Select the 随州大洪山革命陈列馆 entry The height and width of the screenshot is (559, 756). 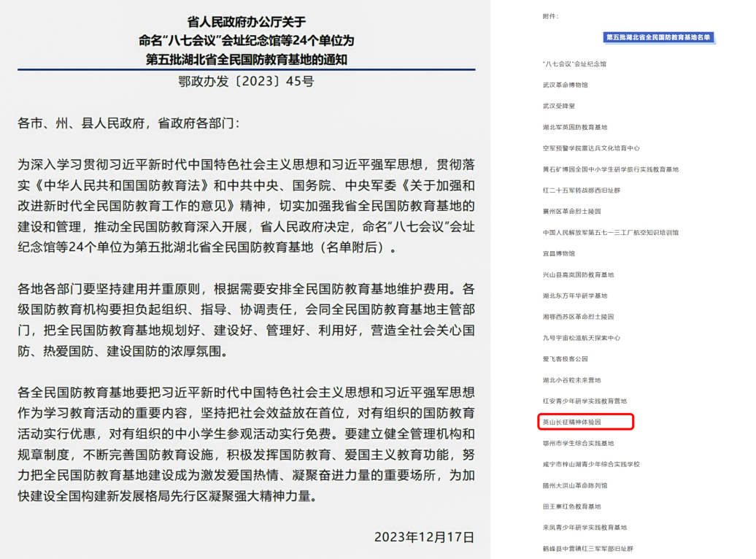click(x=575, y=485)
